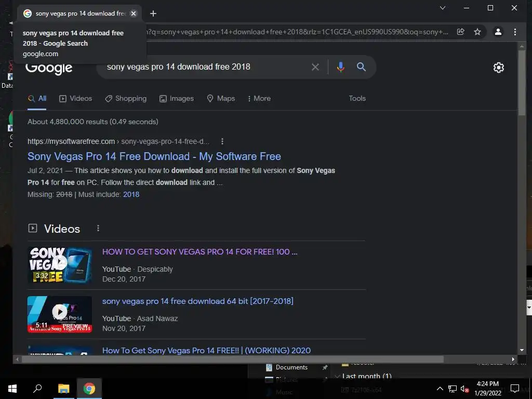Open the Windows Start menu
The width and height of the screenshot is (532, 399).
(x=12, y=389)
